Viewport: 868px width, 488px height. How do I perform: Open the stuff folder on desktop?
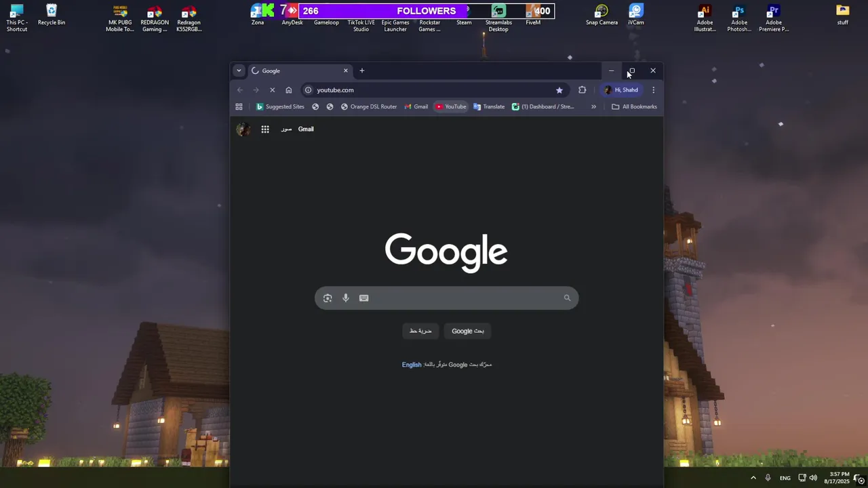(843, 15)
